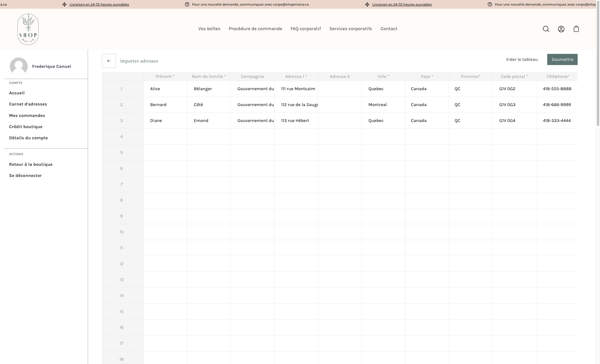Open the Contact menu item
600x364 pixels.
pyautogui.click(x=389, y=29)
